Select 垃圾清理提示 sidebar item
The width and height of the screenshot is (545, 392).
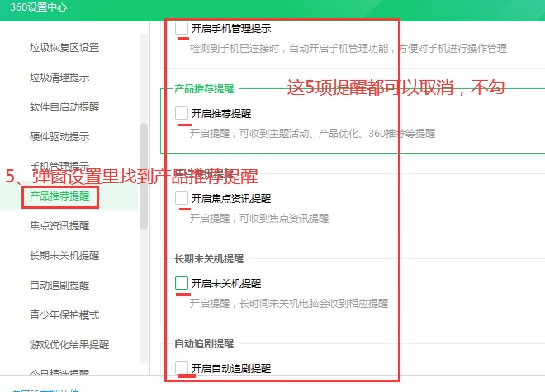(x=59, y=77)
